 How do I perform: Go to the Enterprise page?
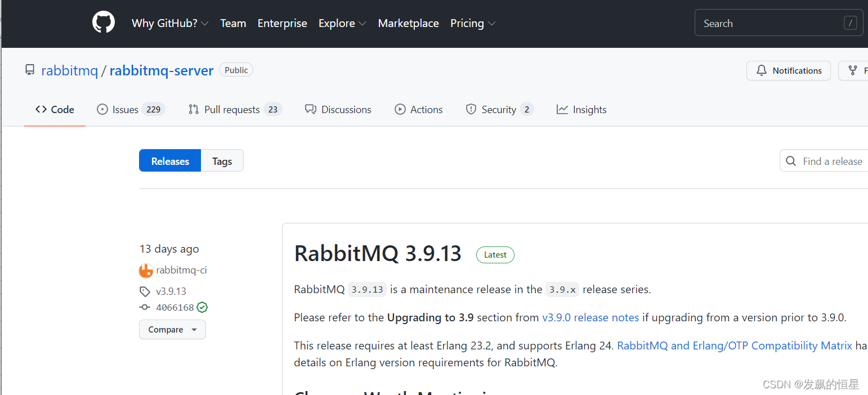tap(282, 23)
